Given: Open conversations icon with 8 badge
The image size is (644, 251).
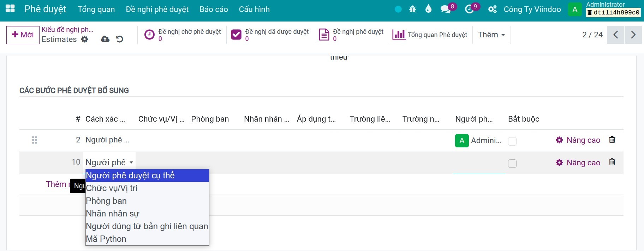Looking at the screenshot, I should [x=446, y=9].
